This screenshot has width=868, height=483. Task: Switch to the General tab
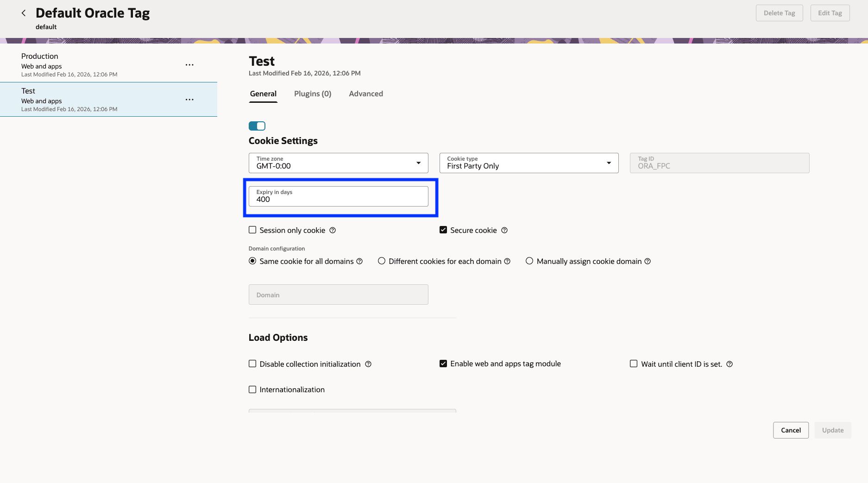point(263,94)
